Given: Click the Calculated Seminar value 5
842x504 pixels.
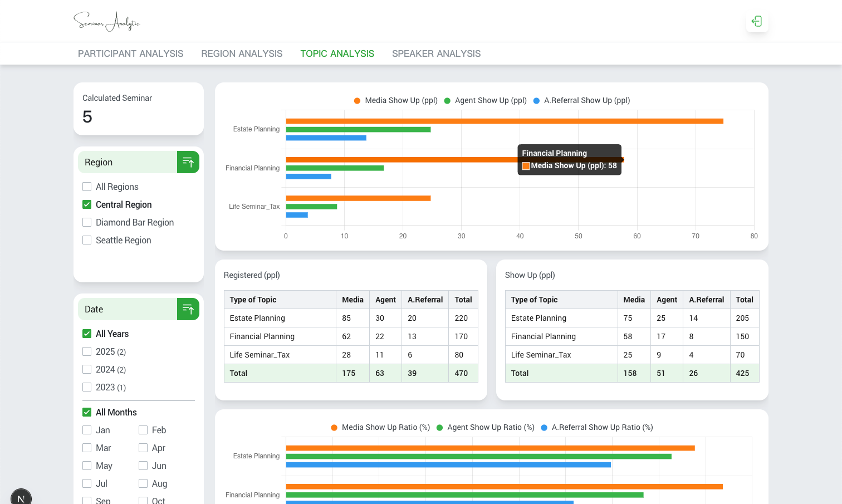Looking at the screenshot, I should (x=87, y=117).
